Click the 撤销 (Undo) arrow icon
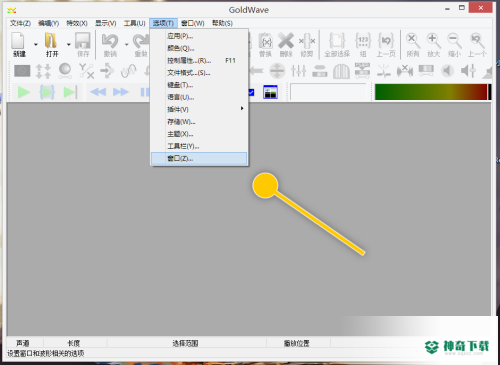500x365 pixels. (x=110, y=41)
